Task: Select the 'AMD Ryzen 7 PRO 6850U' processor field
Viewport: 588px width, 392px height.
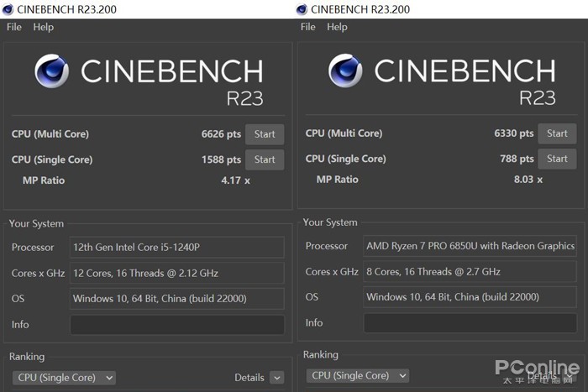Action: pos(470,246)
